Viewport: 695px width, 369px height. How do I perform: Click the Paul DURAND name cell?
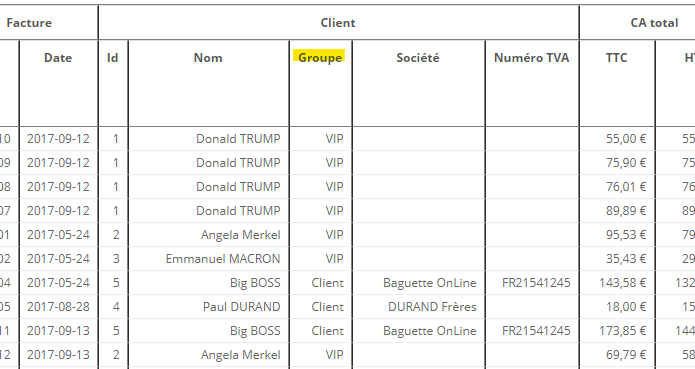click(x=242, y=307)
